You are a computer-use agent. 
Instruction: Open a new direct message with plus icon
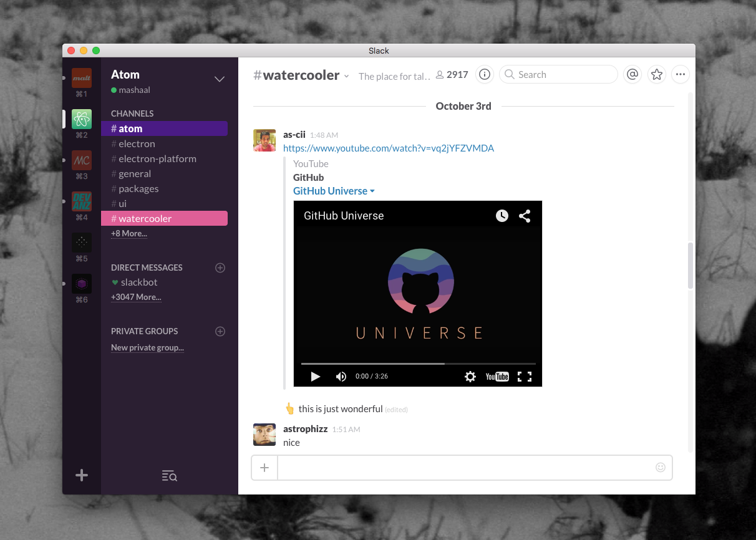220,268
